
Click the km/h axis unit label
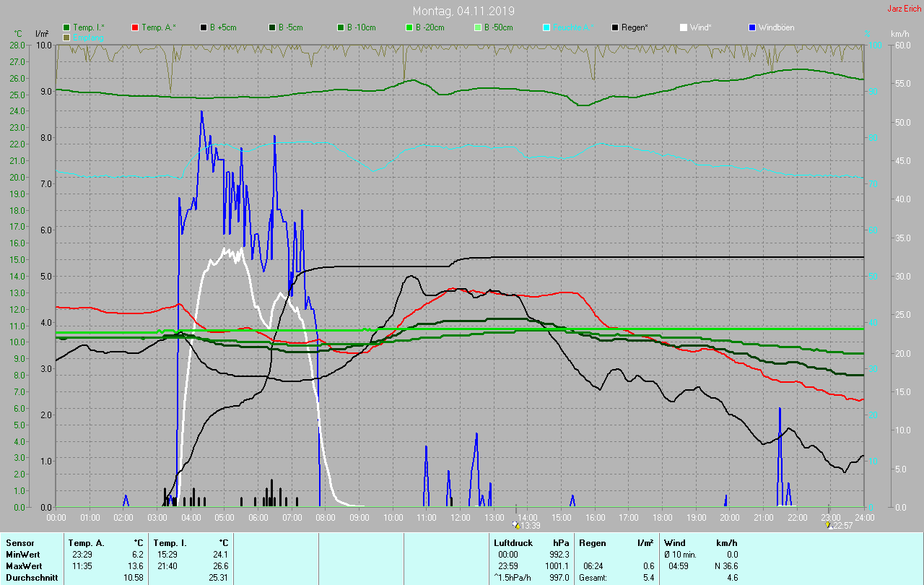pyautogui.click(x=899, y=34)
